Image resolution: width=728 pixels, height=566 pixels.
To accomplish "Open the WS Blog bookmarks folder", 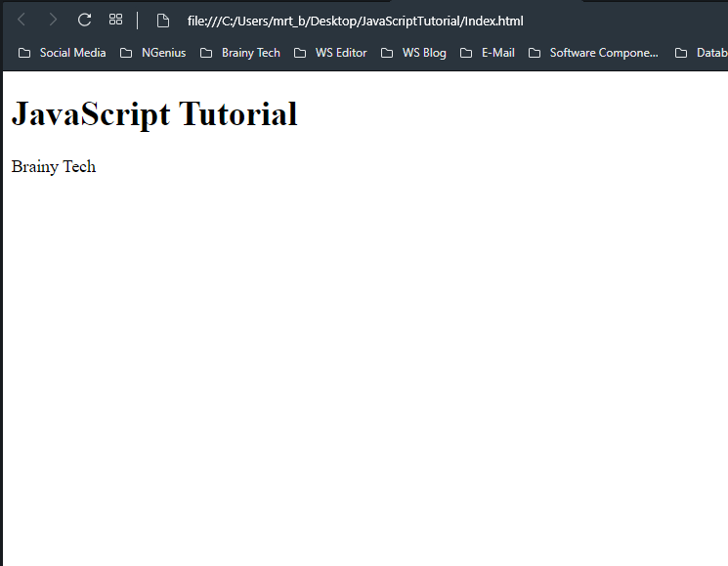I will click(x=413, y=53).
